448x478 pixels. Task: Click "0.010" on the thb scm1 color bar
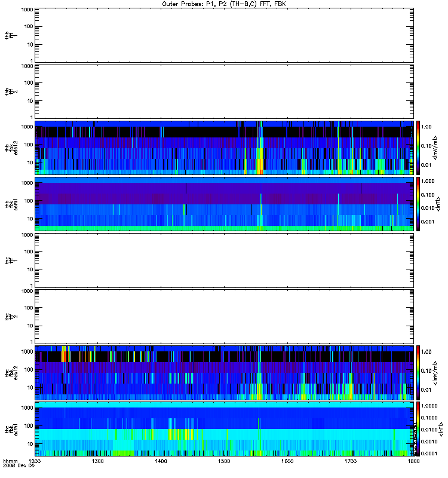click(428, 208)
